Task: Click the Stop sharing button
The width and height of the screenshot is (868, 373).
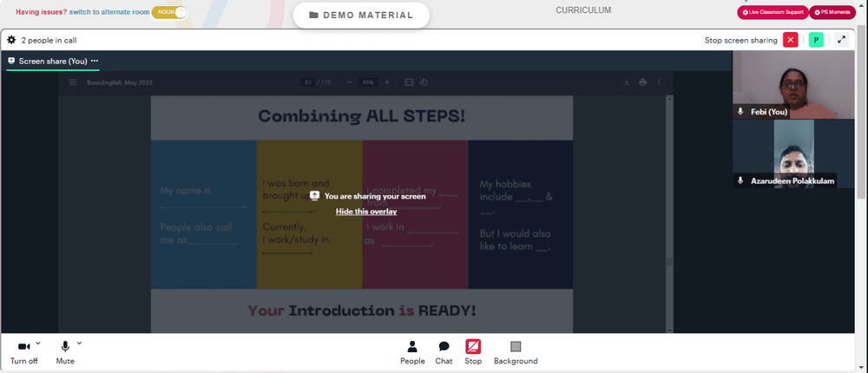Action: pos(473,353)
